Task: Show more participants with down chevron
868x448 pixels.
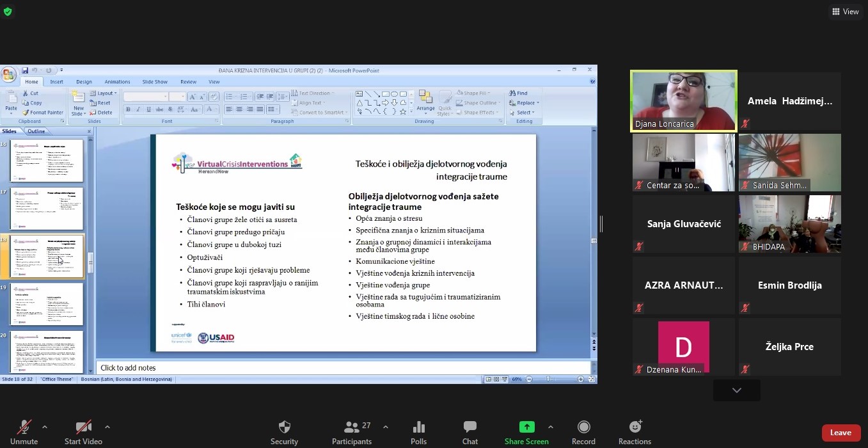Action: coord(737,390)
